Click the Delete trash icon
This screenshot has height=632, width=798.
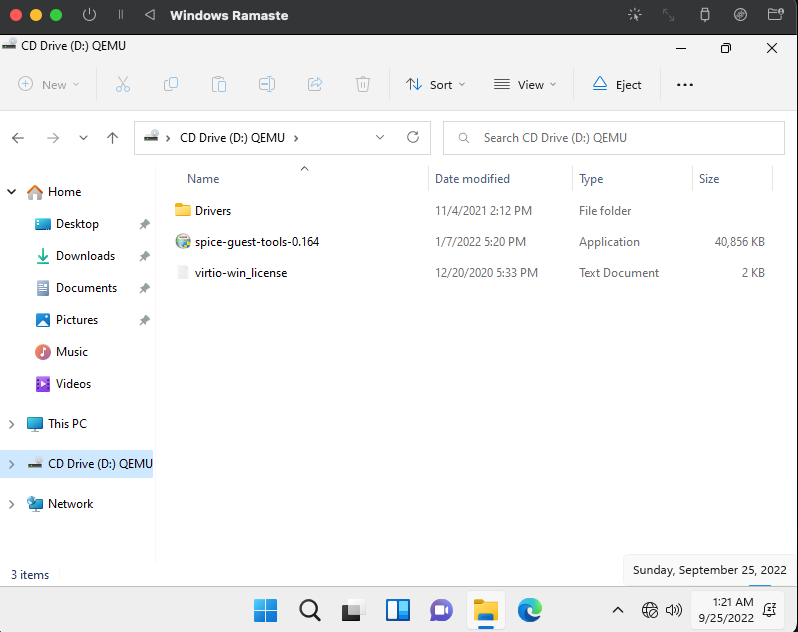click(x=363, y=84)
